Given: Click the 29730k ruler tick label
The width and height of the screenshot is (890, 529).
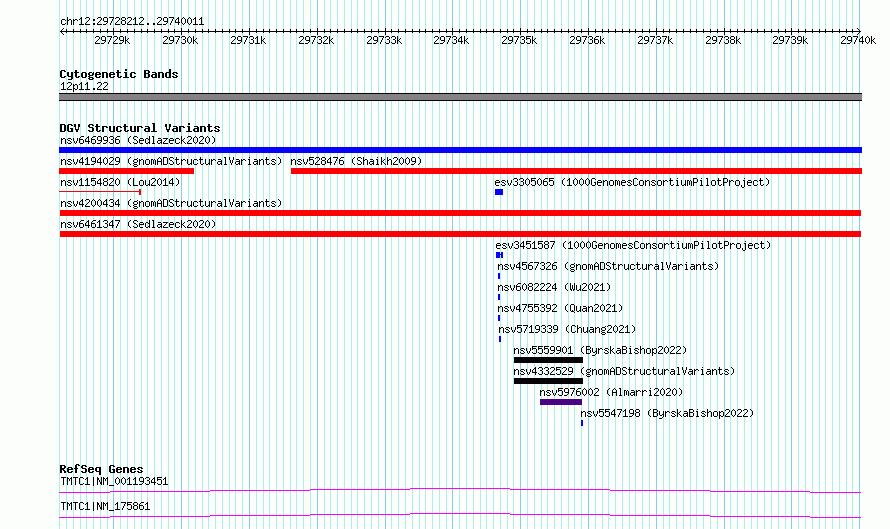Looking at the screenshot, I should tap(180, 40).
